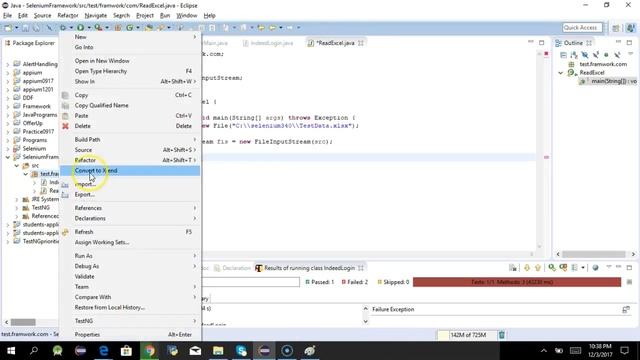Open Skype from the taskbar

[x=241, y=351]
